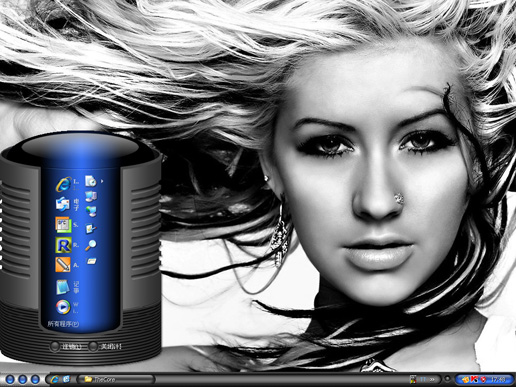Expand 所有程序 (All Programs) list
Viewport: 516px width, 387px height.
click(63, 323)
